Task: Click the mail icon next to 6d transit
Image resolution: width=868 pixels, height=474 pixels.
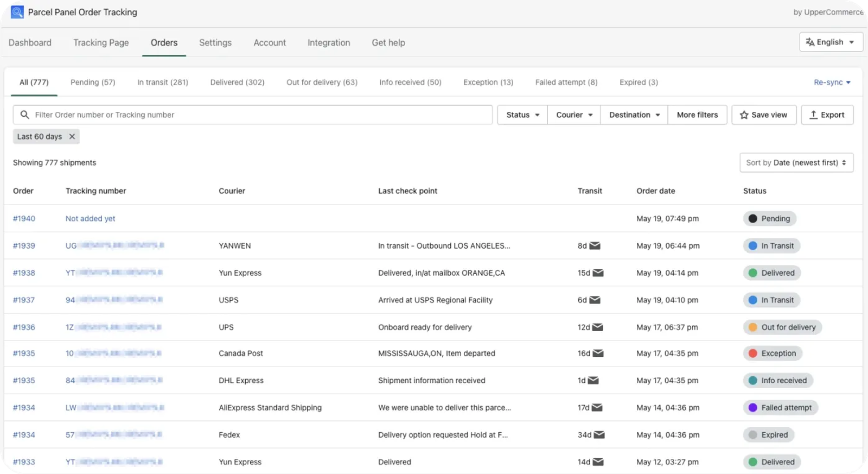Action: click(x=595, y=300)
